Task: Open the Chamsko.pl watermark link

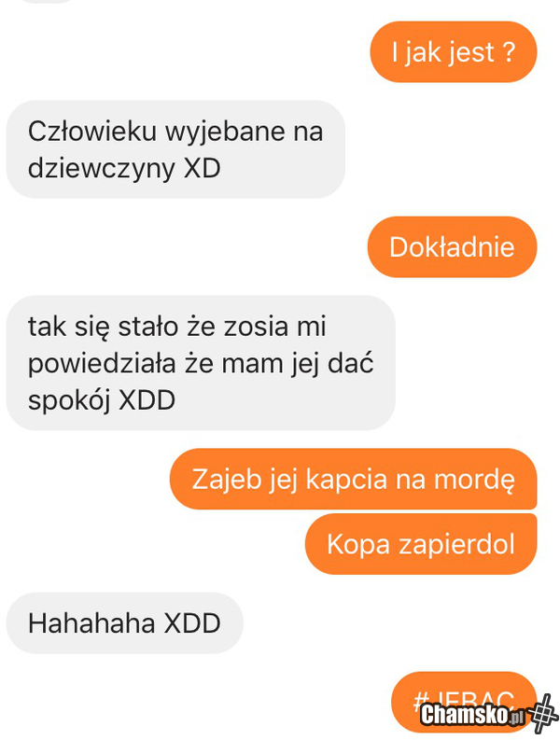Action: 472,714
